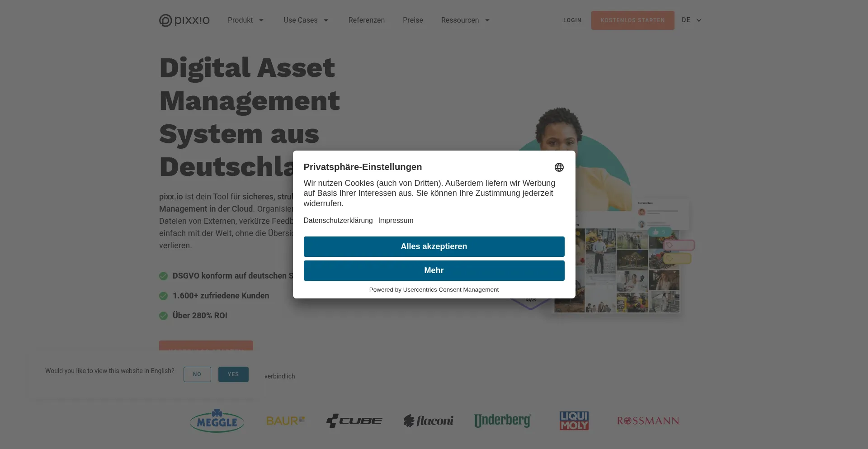868x449 pixels.
Task: Decline English version with NO
Action: pyautogui.click(x=197, y=374)
